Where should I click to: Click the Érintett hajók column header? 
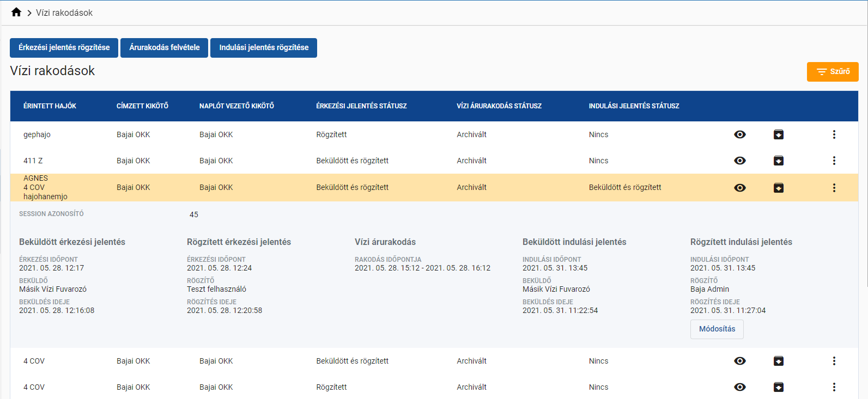50,106
